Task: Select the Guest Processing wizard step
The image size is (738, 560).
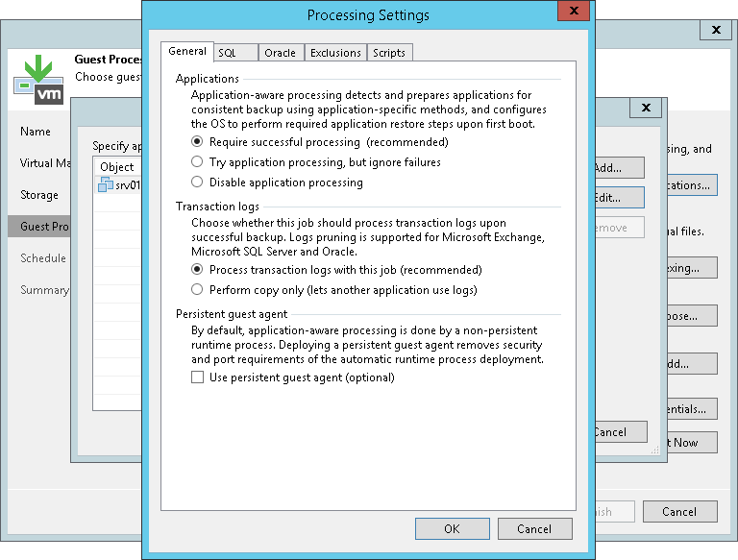Action: (39, 227)
